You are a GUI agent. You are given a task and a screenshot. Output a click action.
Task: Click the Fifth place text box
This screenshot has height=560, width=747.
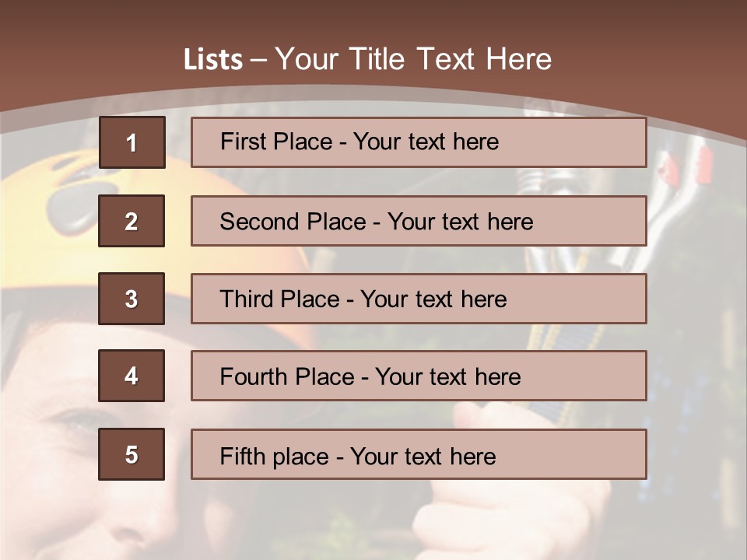(419, 454)
